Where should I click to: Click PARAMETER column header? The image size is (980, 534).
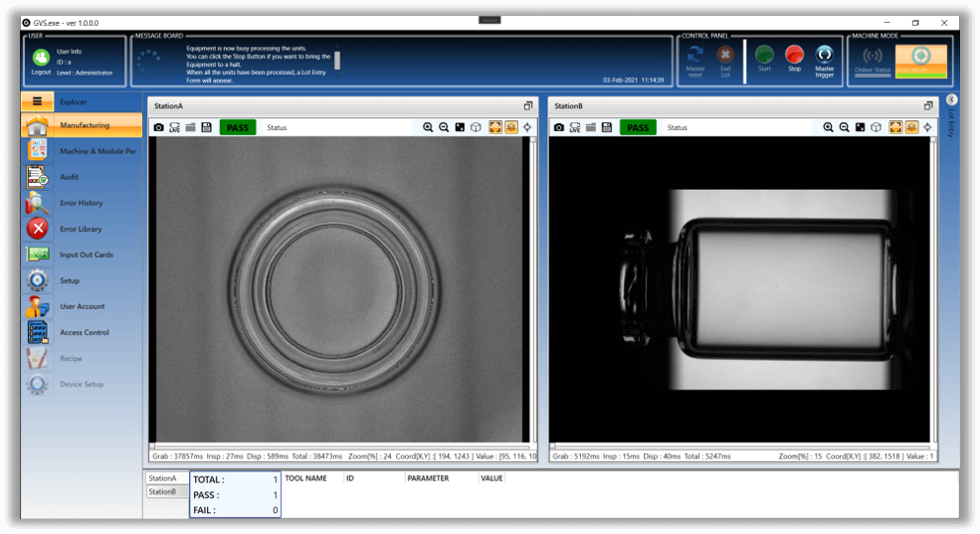coord(428,478)
